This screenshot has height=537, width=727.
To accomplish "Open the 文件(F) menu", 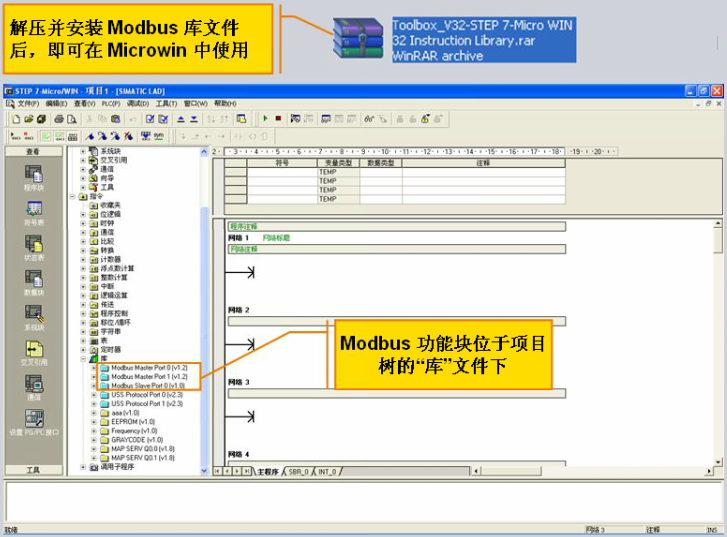I will pos(28,103).
